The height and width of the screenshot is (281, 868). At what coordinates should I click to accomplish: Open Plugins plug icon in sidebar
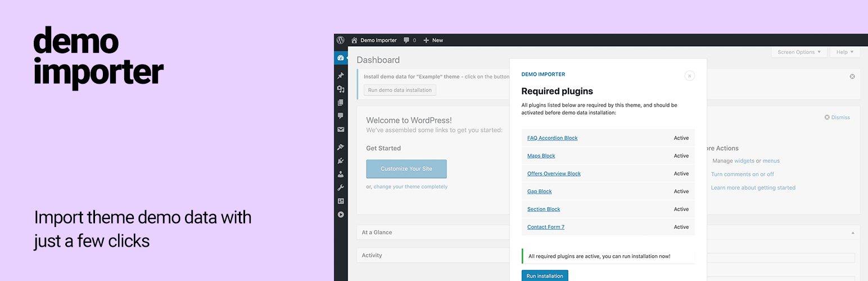click(341, 161)
